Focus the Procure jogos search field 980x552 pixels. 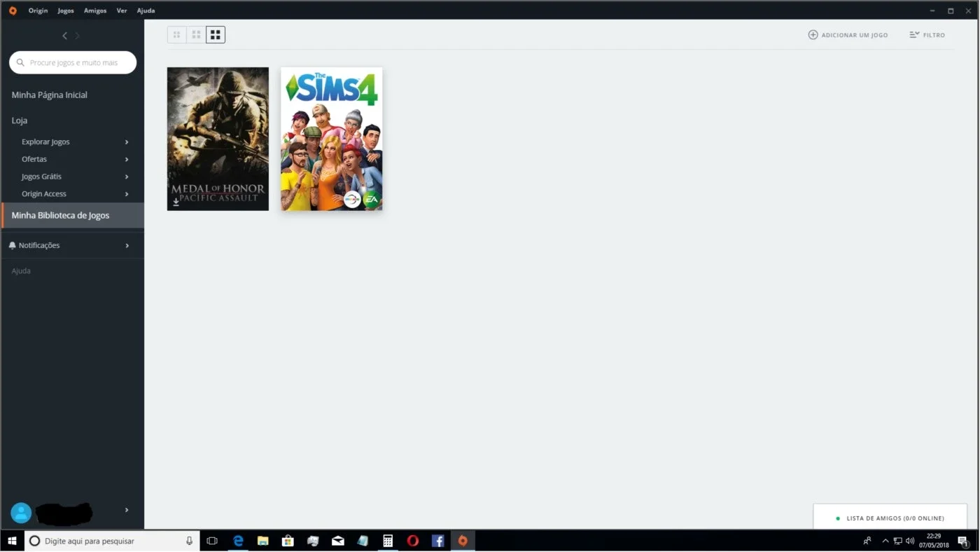pyautogui.click(x=73, y=62)
